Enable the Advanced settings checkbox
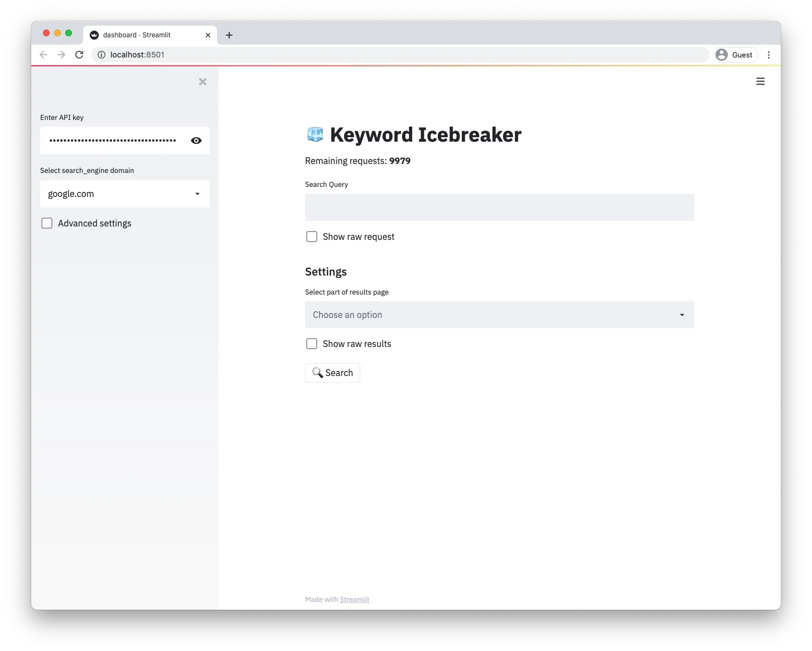Screen dimensions: 812x651 (x=47, y=223)
